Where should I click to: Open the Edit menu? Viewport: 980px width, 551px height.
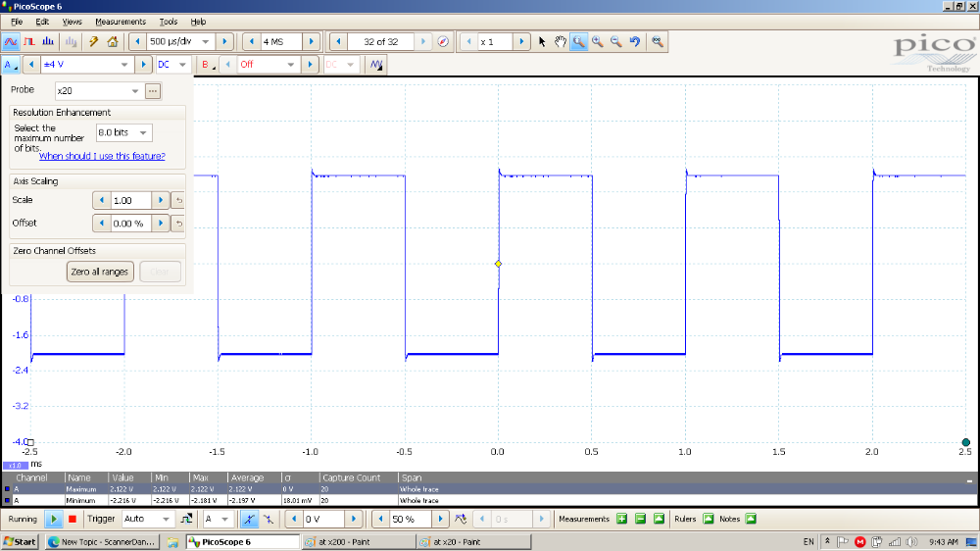point(42,22)
